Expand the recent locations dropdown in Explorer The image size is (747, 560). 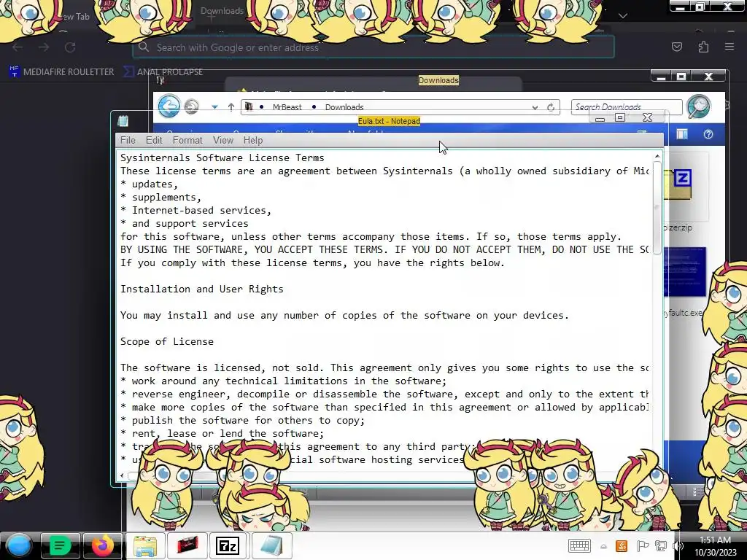[x=214, y=107]
